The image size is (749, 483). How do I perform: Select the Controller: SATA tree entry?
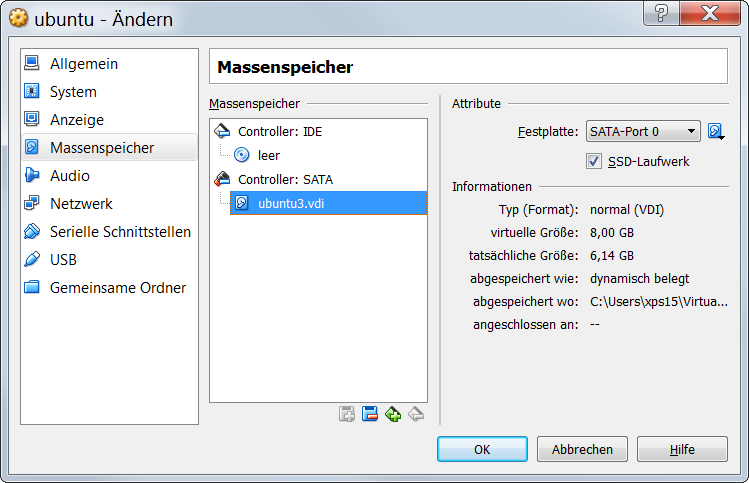pyautogui.click(x=285, y=179)
